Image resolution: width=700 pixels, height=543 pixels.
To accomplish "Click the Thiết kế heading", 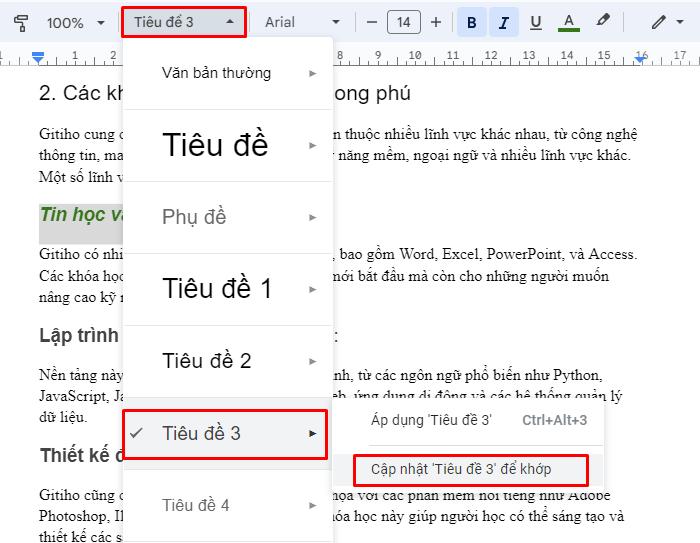I will [81, 455].
